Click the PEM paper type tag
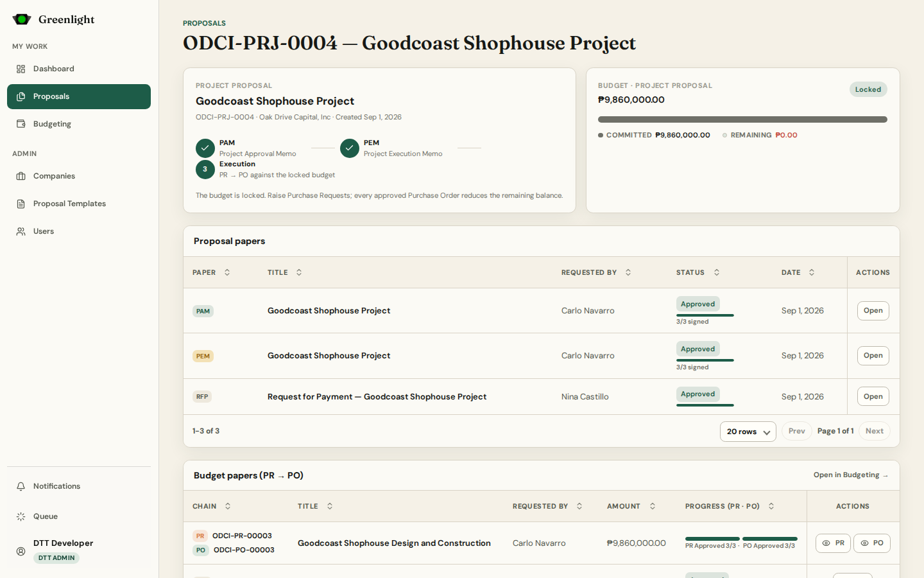 (203, 356)
